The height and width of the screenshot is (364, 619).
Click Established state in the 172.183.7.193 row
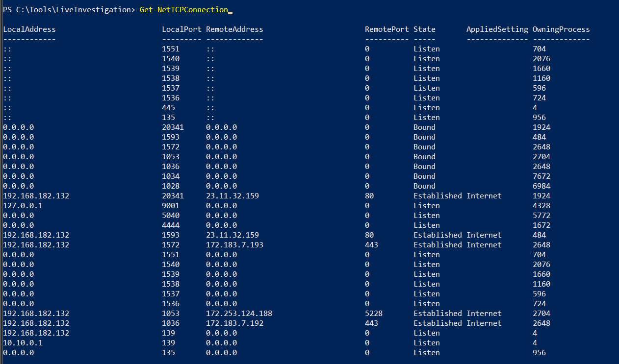438,245
